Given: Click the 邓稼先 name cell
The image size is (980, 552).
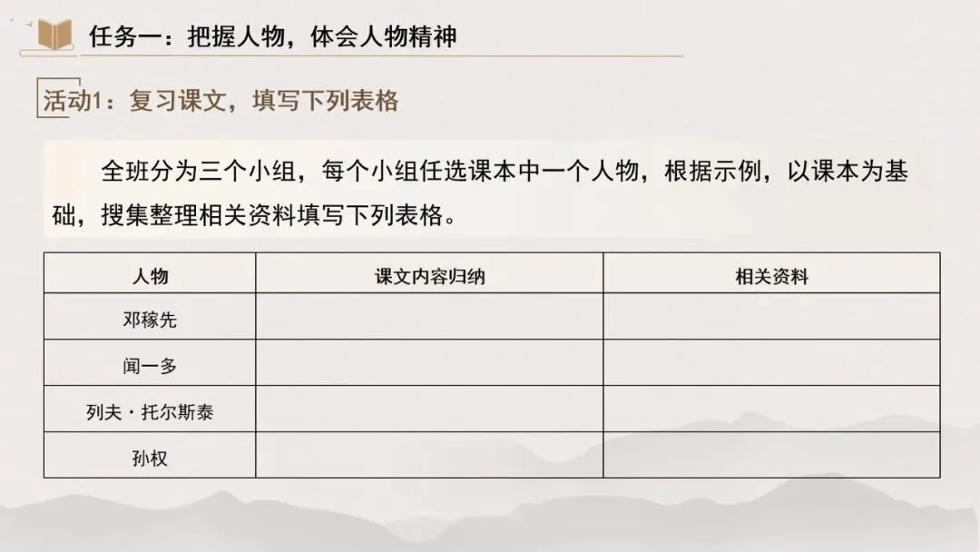Looking at the screenshot, I should pyautogui.click(x=150, y=319).
